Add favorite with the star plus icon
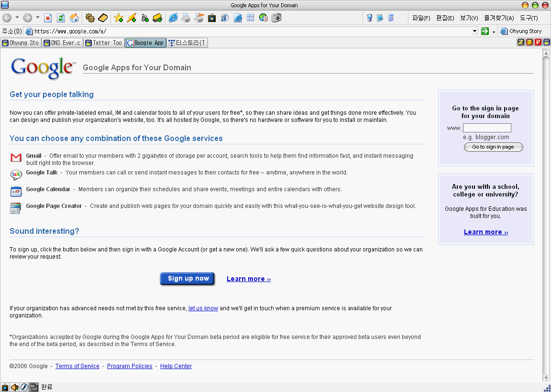 coord(119,18)
